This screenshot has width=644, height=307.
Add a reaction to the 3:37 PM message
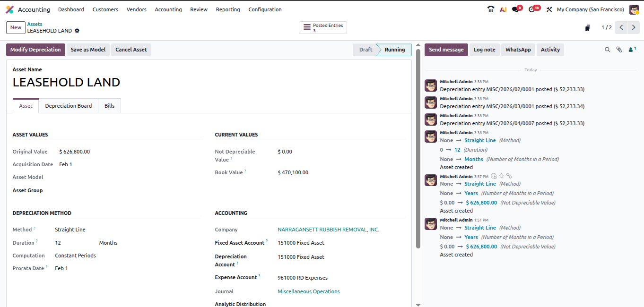click(x=494, y=176)
